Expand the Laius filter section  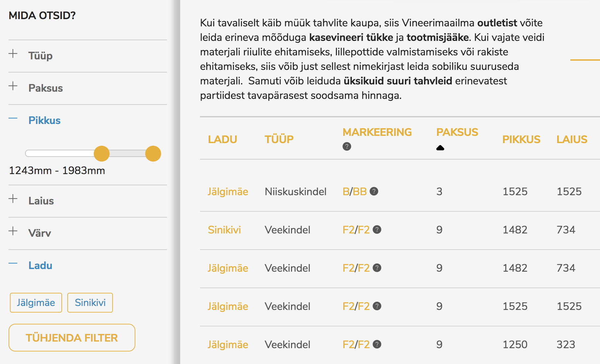click(13, 199)
